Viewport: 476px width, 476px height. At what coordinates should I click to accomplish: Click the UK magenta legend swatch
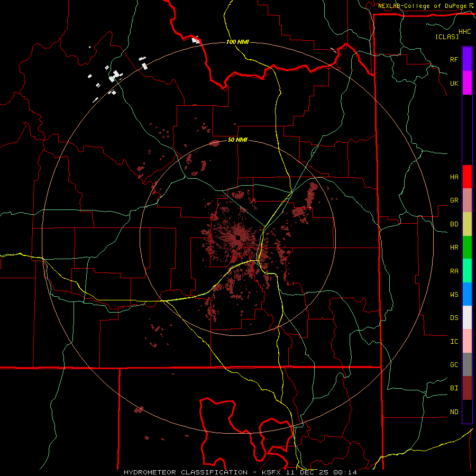pos(467,83)
